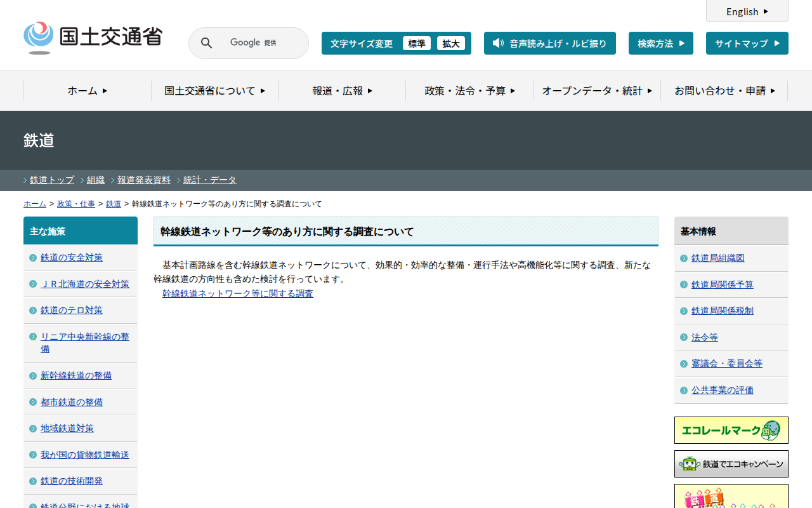Expand the 国土交通省について menu
The height and width of the screenshot is (508, 812).
(x=215, y=91)
